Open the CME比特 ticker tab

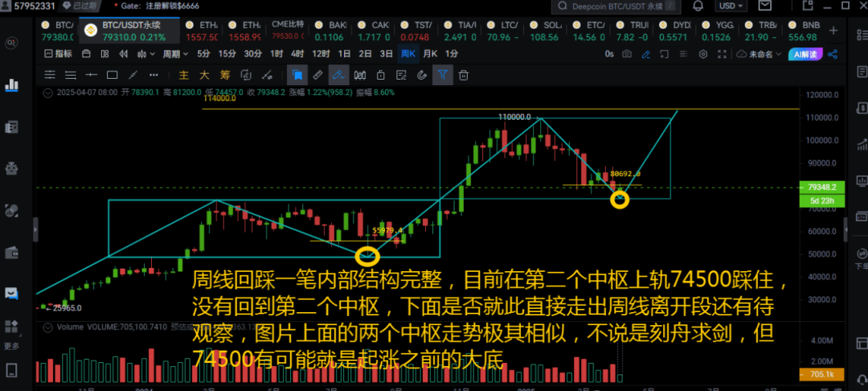[289, 31]
